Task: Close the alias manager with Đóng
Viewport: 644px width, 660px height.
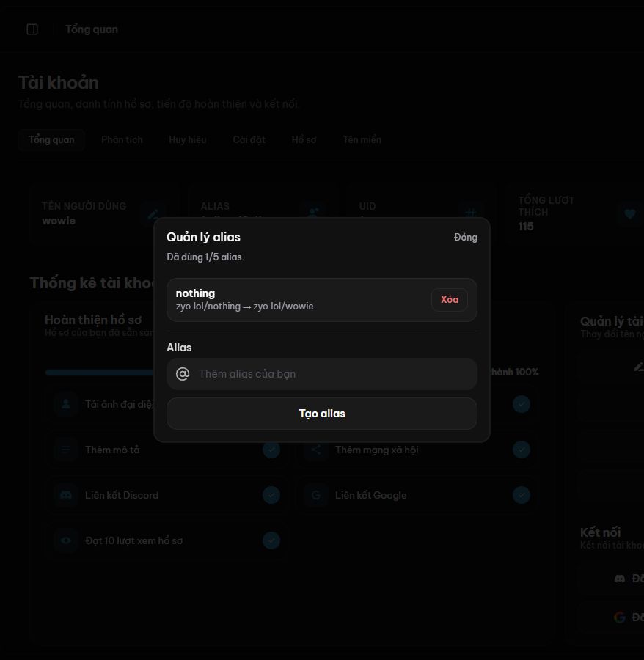Action: point(466,237)
